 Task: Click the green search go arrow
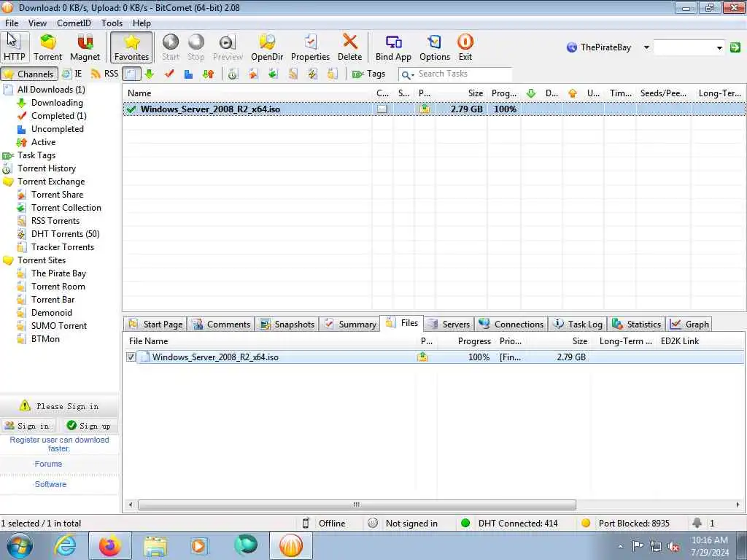pos(735,47)
